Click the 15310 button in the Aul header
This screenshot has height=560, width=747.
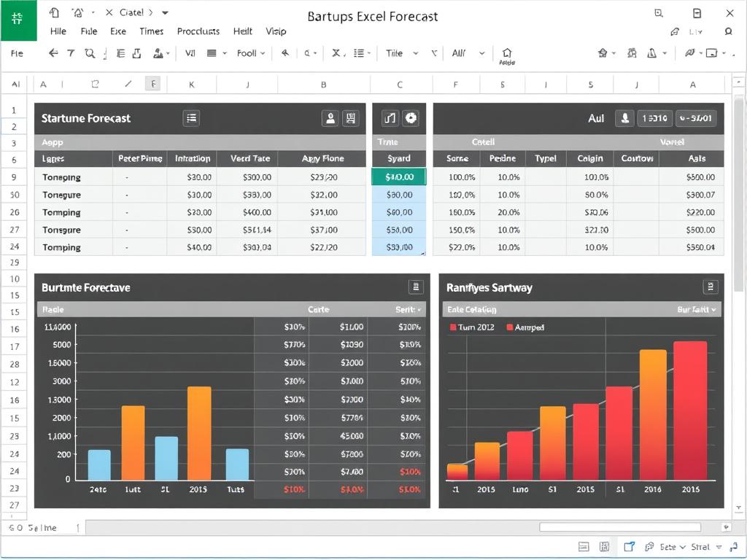point(654,117)
